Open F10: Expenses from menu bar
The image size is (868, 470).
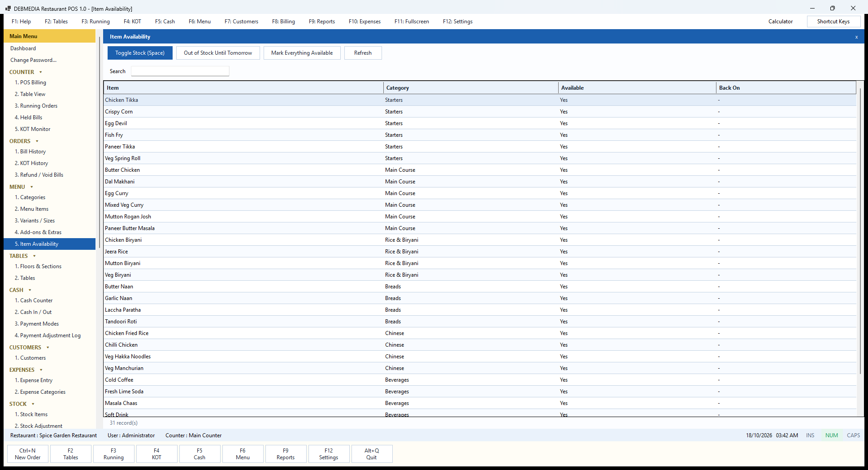(x=365, y=22)
